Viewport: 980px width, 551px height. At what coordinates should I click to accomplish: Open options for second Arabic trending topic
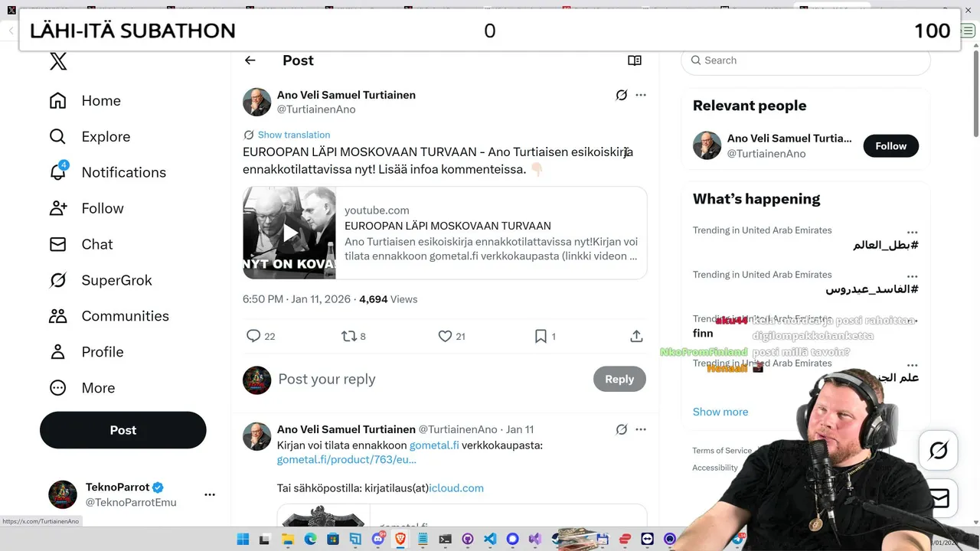pyautogui.click(x=912, y=276)
